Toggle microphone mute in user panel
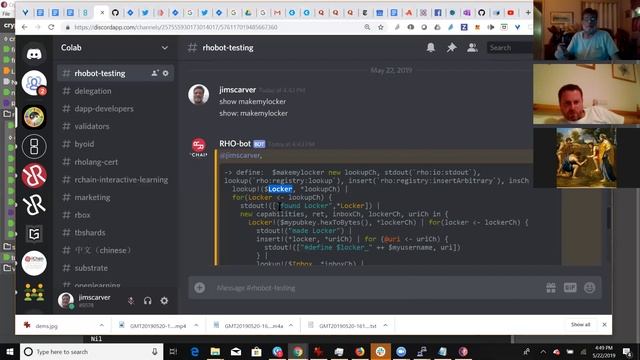The image size is (640, 360). point(131,301)
